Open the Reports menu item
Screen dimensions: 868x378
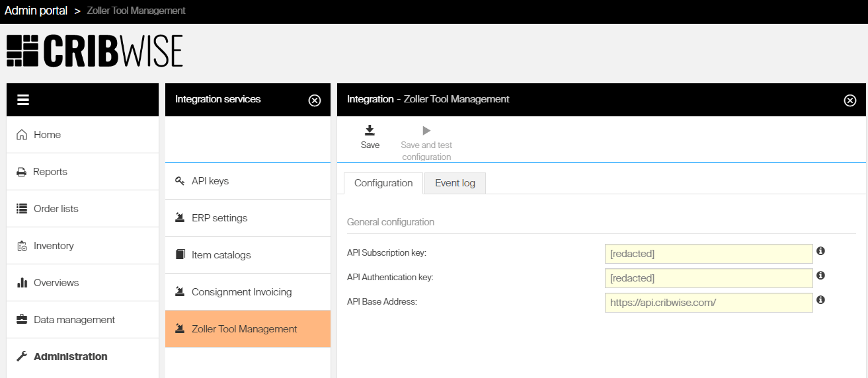pyautogui.click(x=50, y=172)
